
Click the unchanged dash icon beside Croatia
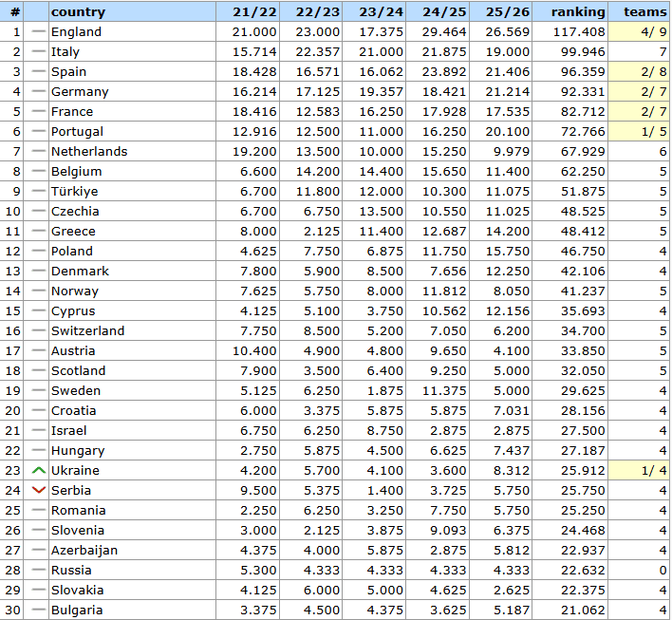tap(38, 411)
